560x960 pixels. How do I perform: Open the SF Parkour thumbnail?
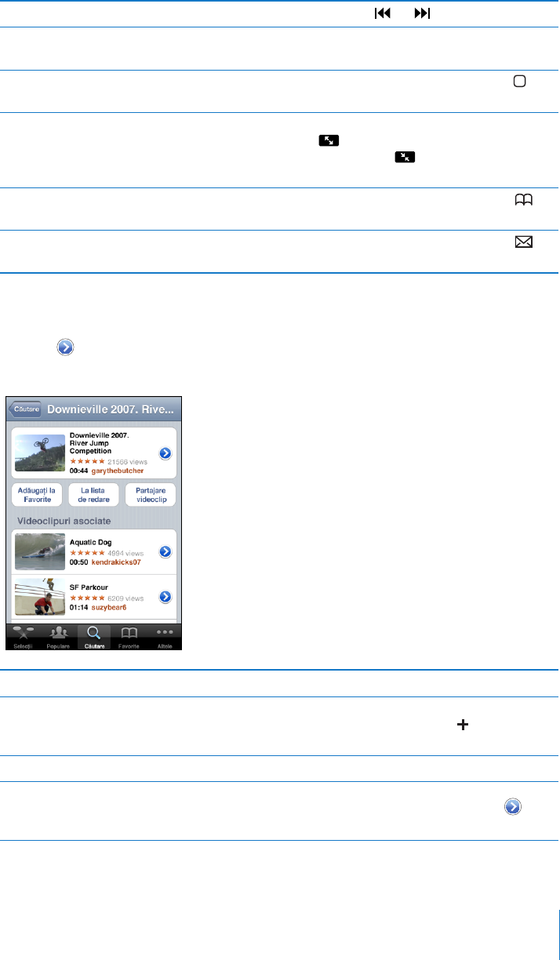pos(40,597)
